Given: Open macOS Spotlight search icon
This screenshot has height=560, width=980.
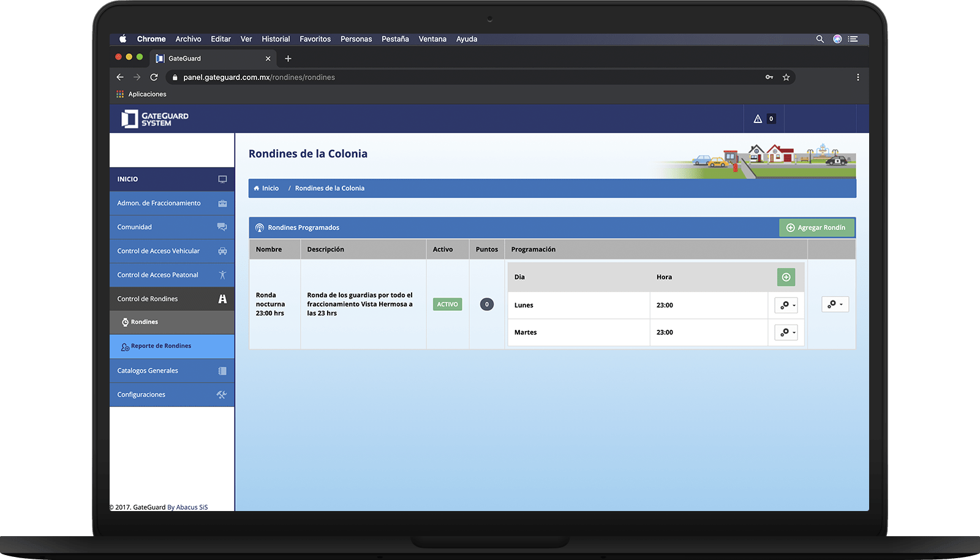Looking at the screenshot, I should tap(820, 39).
